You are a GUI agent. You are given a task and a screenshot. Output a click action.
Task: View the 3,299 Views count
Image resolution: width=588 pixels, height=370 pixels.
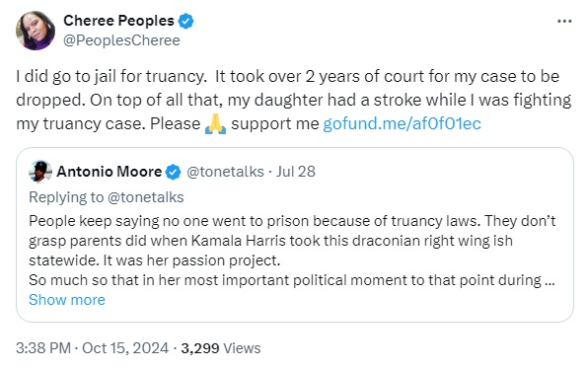click(221, 348)
